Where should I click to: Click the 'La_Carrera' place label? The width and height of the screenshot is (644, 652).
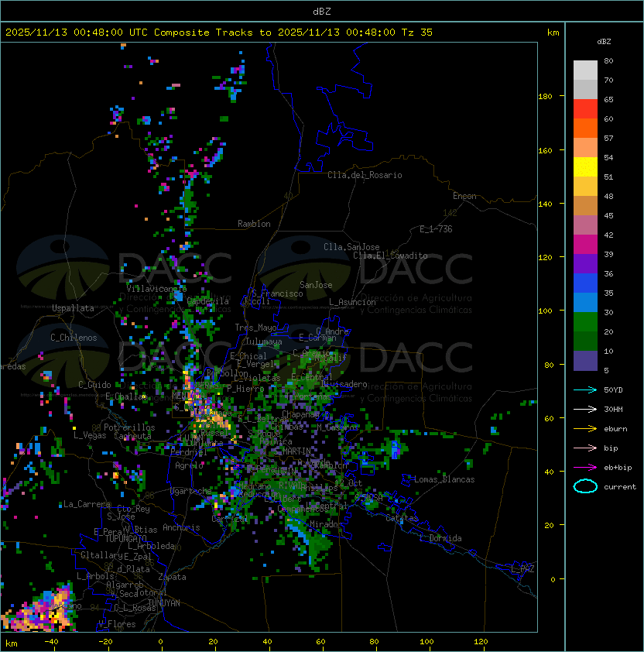(87, 504)
